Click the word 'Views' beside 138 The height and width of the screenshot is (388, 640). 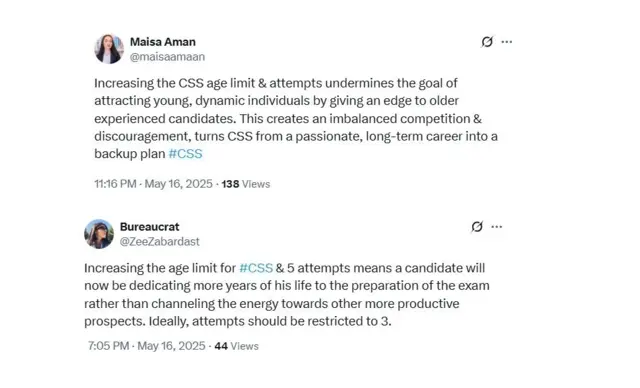(256, 184)
